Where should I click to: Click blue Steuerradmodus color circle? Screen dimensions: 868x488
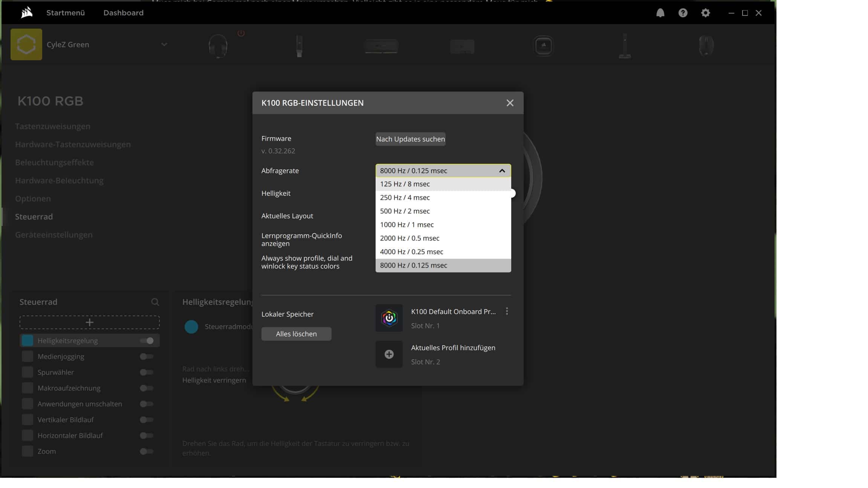191,326
